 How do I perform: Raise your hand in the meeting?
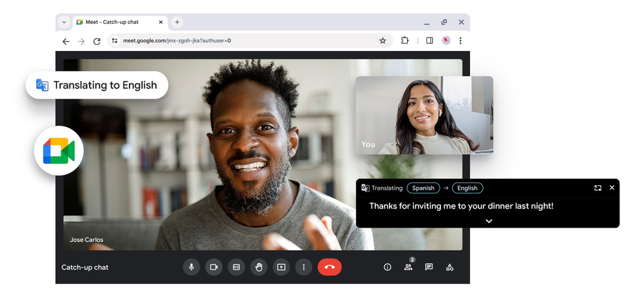coord(259,267)
